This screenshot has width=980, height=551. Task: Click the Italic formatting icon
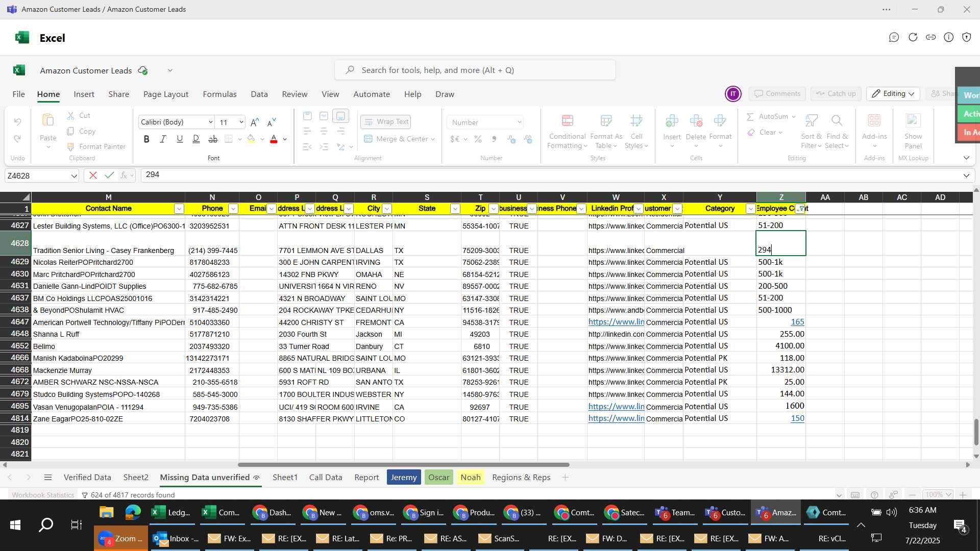point(163,139)
